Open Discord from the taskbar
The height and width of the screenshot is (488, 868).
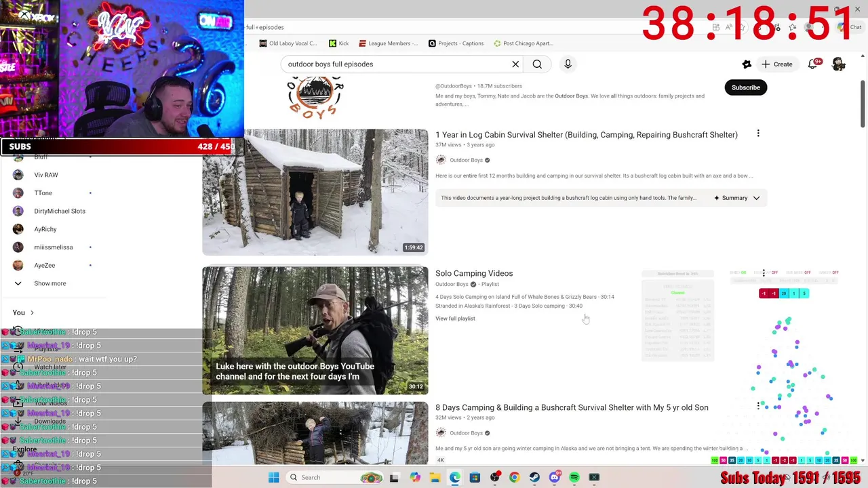[555, 477]
